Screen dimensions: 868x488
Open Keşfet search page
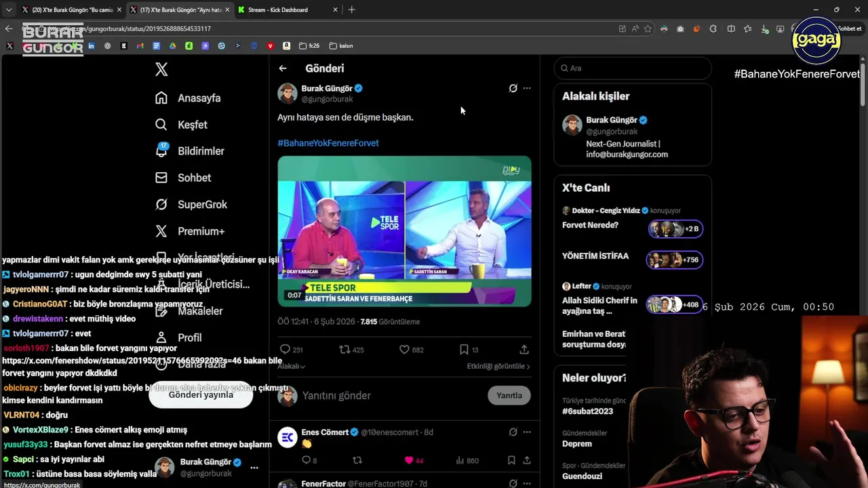click(181, 125)
